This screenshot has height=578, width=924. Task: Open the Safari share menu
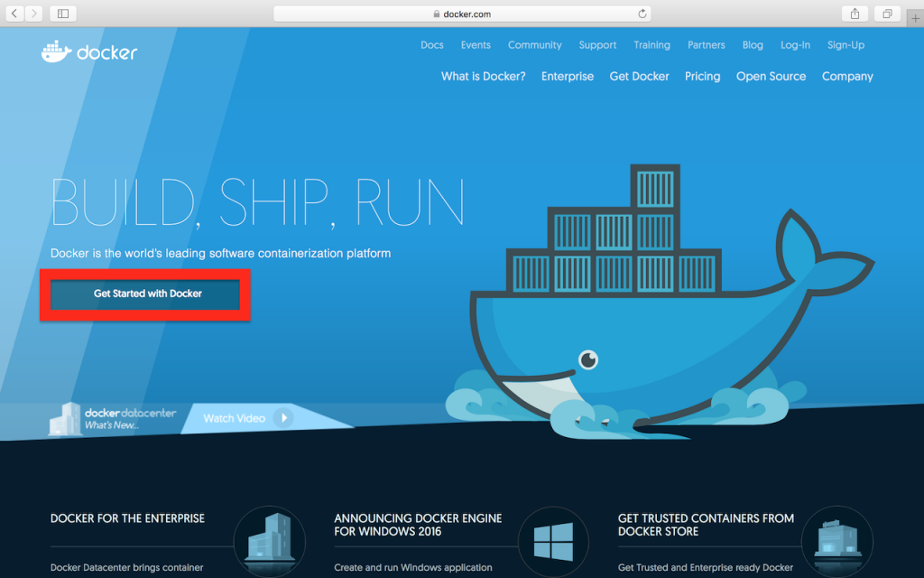[855, 13]
